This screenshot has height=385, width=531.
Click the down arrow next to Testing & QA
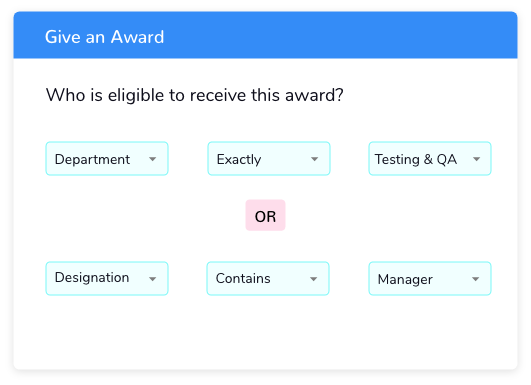[x=476, y=159]
